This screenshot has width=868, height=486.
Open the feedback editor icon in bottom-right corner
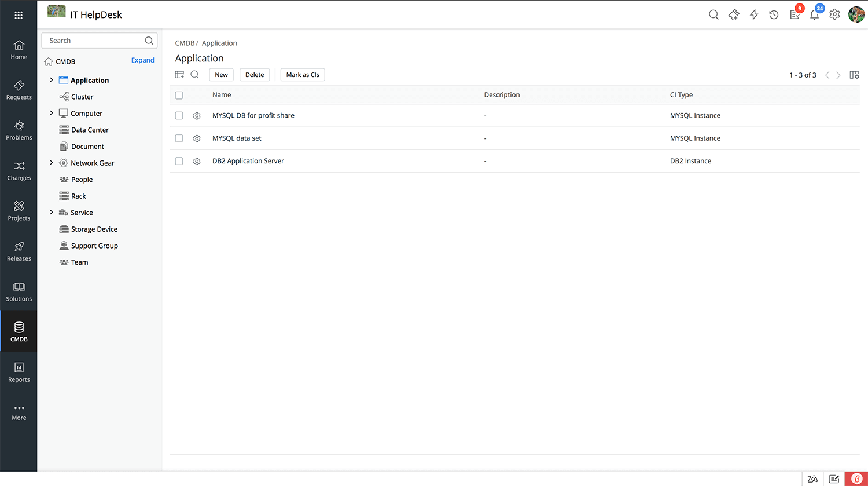tap(834, 479)
